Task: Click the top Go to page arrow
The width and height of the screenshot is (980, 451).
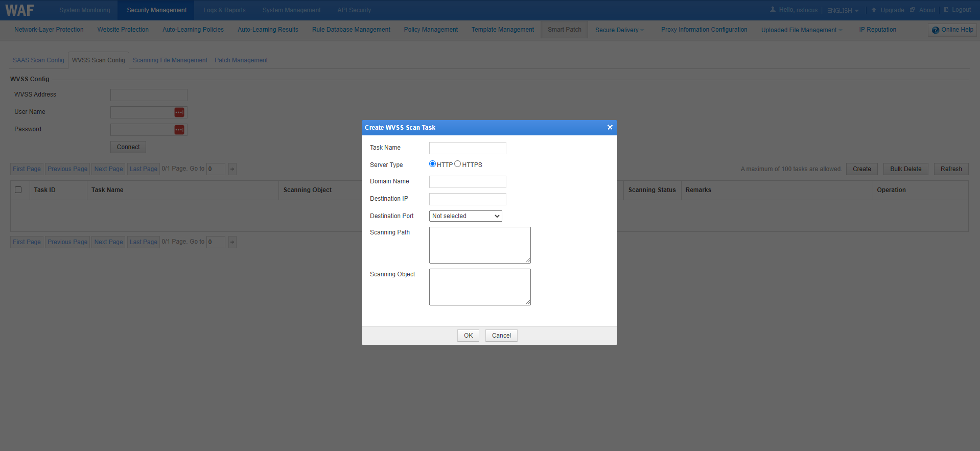Action: coord(232,169)
